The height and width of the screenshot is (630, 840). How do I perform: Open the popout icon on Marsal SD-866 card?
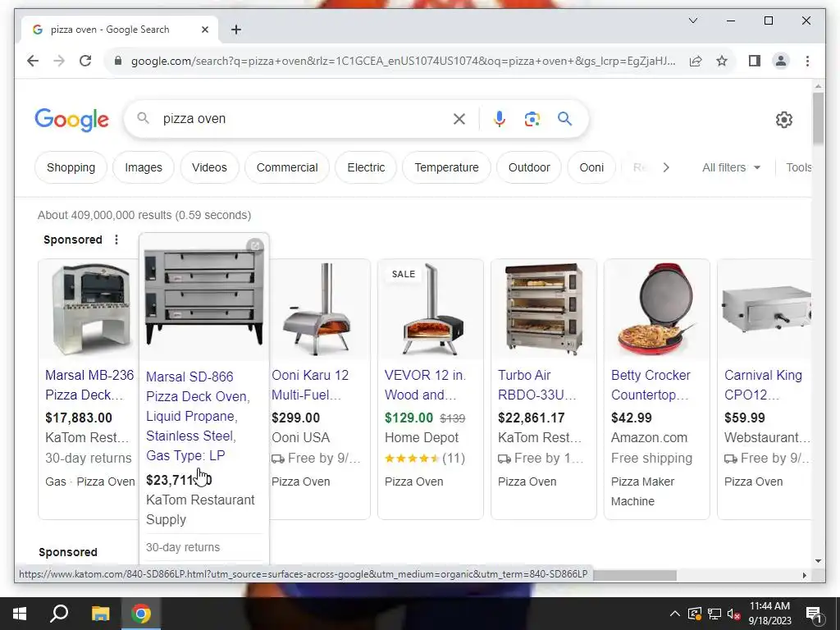(x=255, y=246)
